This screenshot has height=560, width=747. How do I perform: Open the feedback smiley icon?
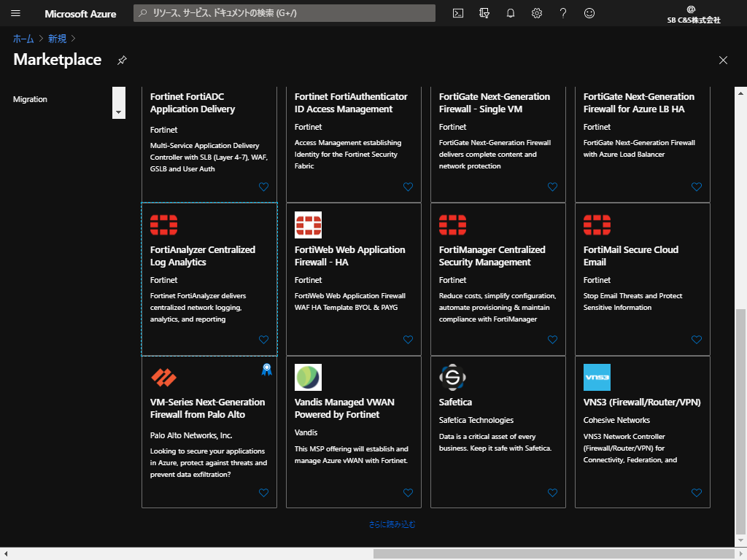tap(589, 13)
